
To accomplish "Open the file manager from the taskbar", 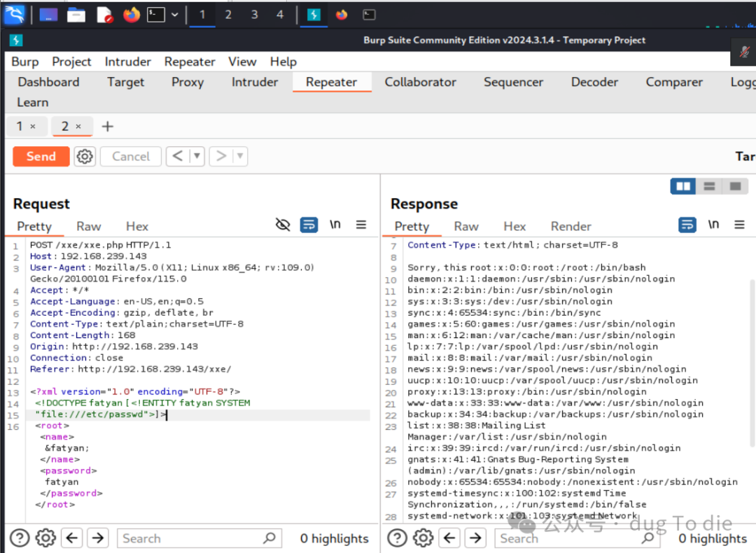I will 76,15.
